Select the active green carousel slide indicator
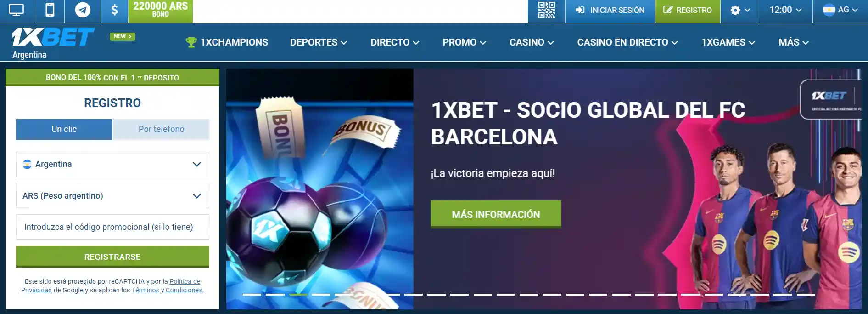 (298, 294)
